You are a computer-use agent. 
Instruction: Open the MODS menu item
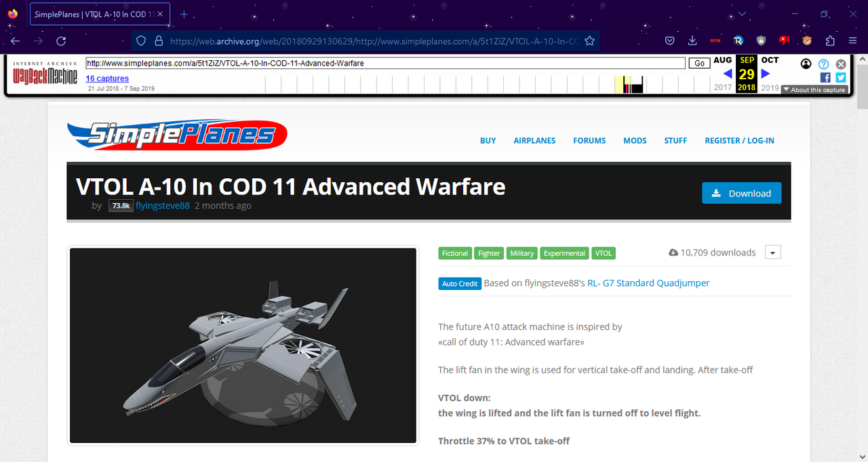[635, 141]
